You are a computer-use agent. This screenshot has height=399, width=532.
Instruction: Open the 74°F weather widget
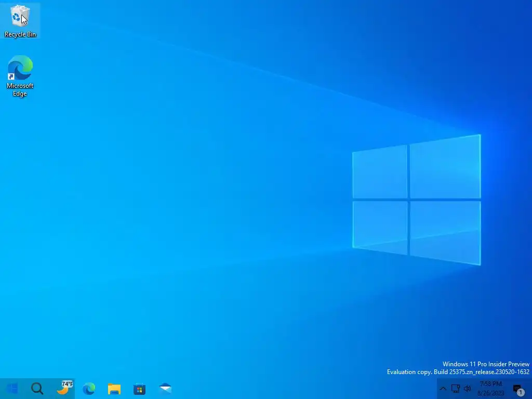(x=64, y=389)
